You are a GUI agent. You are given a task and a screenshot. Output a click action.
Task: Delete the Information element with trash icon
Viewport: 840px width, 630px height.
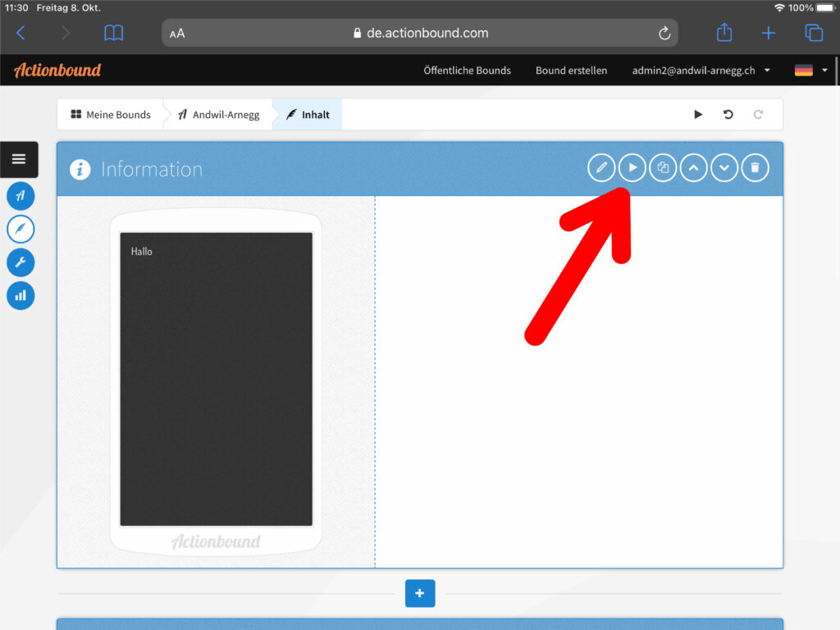coord(755,168)
